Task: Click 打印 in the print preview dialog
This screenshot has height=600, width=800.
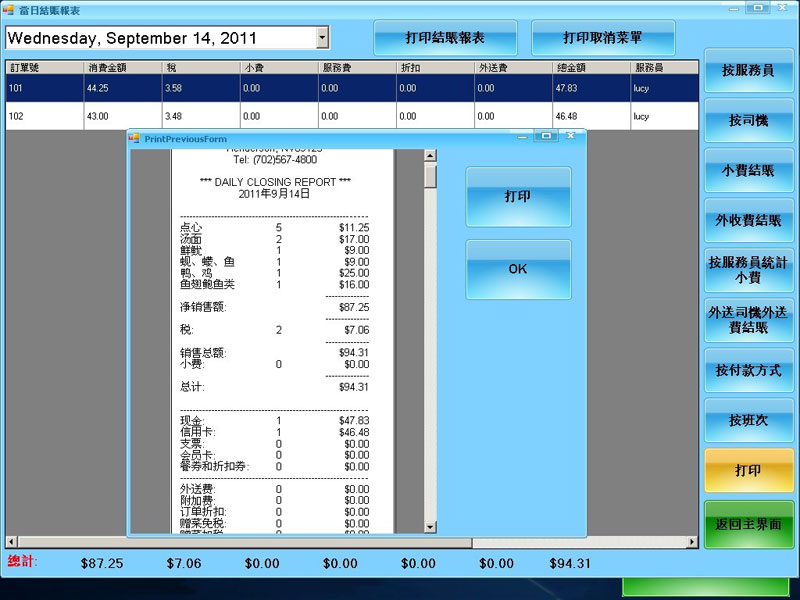Action: 518,197
